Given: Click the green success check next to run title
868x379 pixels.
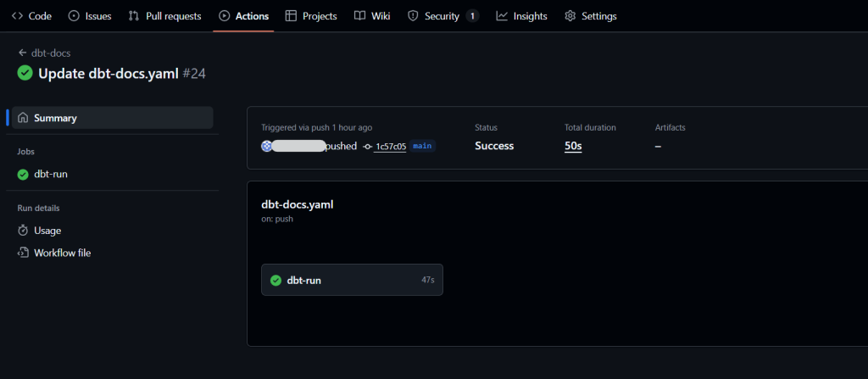Looking at the screenshot, I should click(x=25, y=73).
